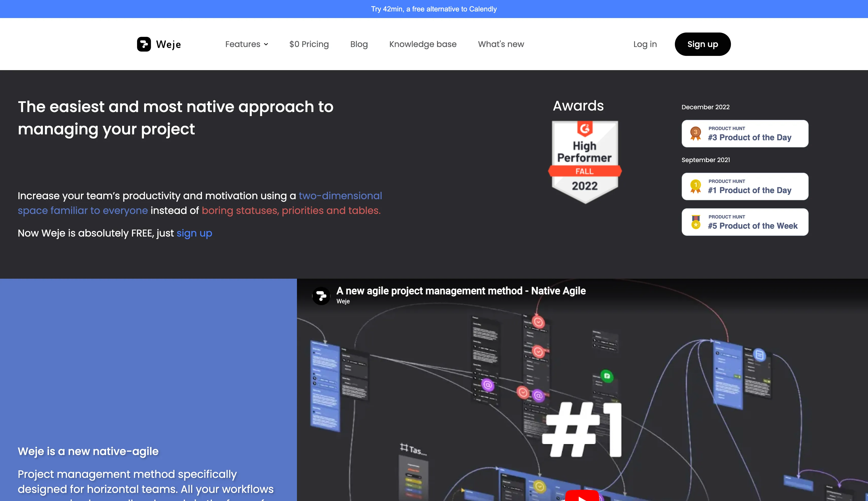Image resolution: width=868 pixels, height=501 pixels.
Task: Click the #5 Product of the Week medal icon
Action: click(695, 222)
